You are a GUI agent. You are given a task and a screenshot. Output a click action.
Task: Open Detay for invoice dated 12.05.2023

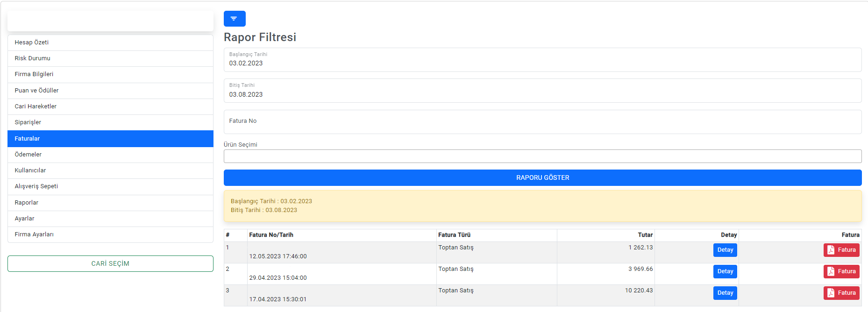pyautogui.click(x=725, y=250)
